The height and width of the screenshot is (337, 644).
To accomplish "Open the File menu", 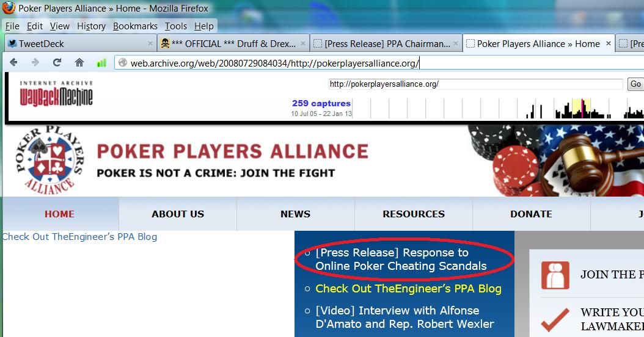I will click(x=12, y=26).
